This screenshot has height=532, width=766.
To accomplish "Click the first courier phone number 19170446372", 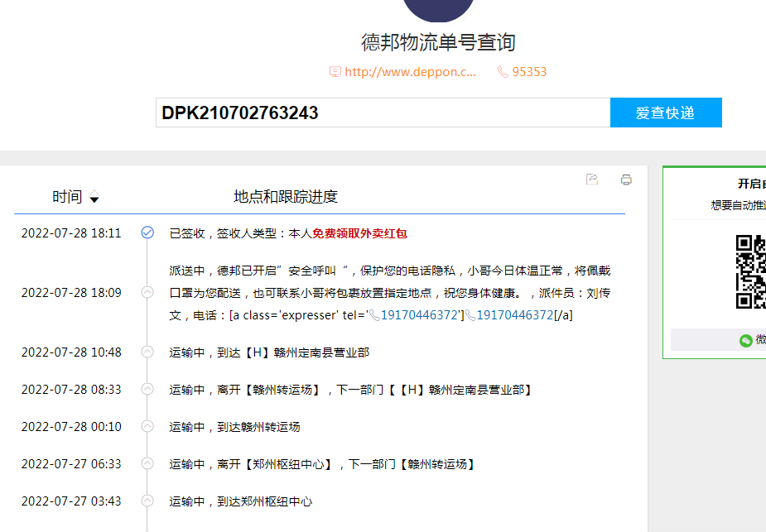I will [x=420, y=315].
